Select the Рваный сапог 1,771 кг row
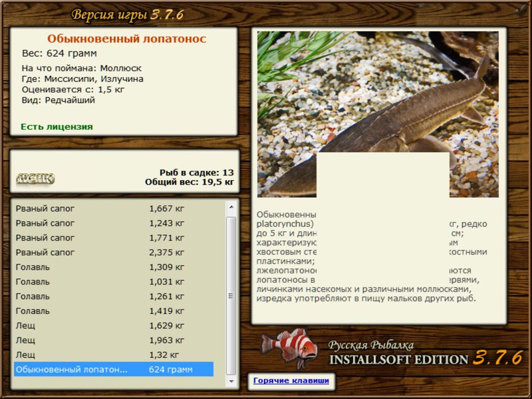This screenshot has height=399, width=532. pos(114,238)
